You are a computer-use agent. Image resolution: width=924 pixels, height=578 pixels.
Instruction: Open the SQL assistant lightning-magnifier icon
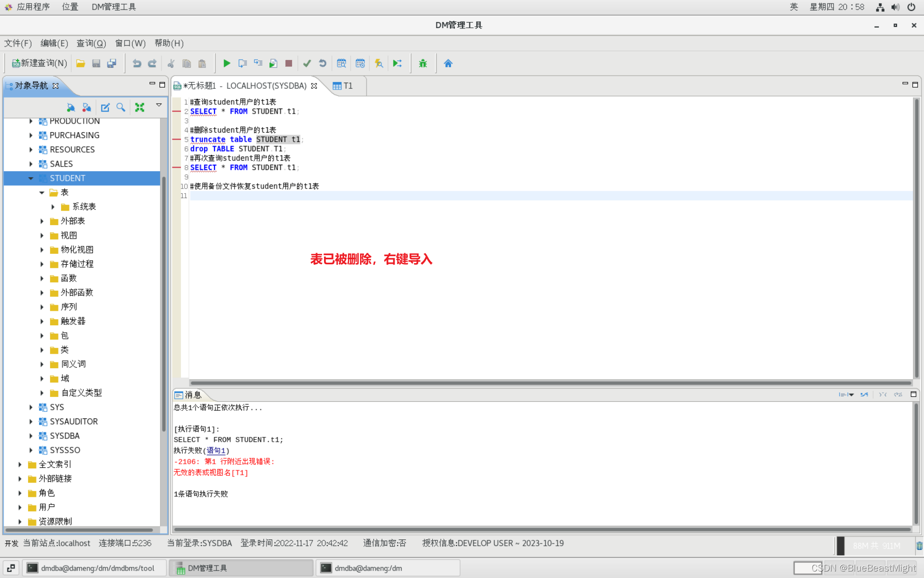click(378, 63)
